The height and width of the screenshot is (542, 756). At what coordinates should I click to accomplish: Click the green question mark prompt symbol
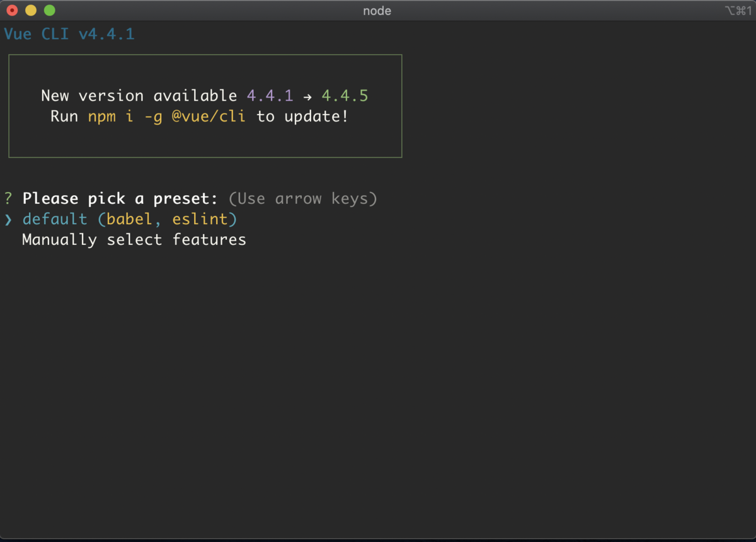[x=8, y=199]
